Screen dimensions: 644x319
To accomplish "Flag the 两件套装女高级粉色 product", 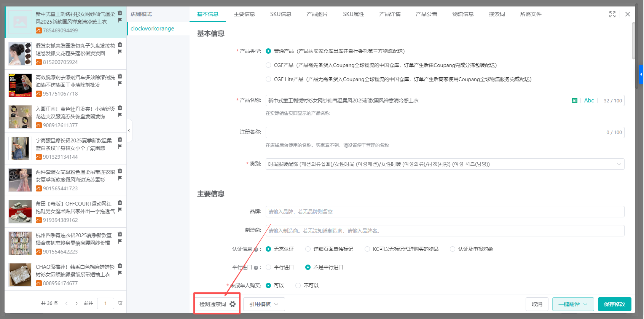I will (120, 178).
